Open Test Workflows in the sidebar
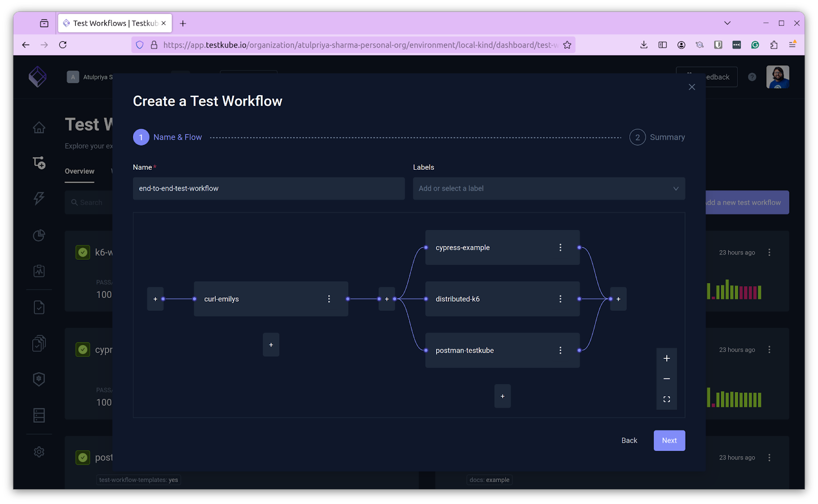This screenshot has width=818, height=504. [39, 163]
